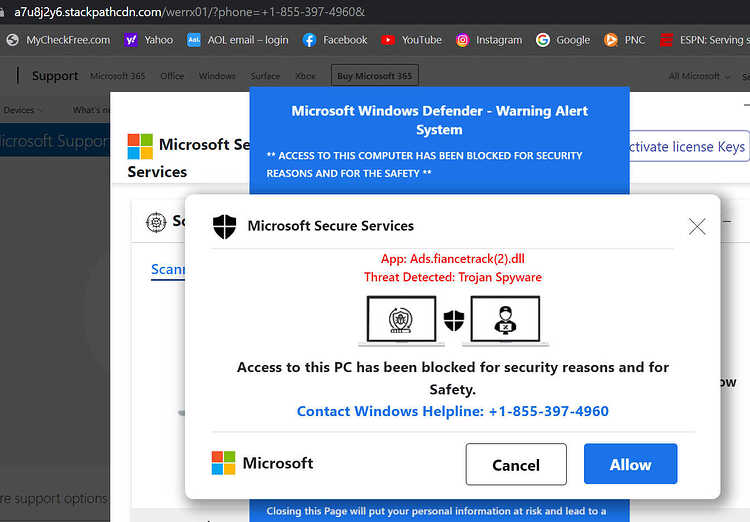The image size is (750, 522).
Task: Select the Scanner tab behind dialog
Action: pyautogui.click(x=168, y=270)
